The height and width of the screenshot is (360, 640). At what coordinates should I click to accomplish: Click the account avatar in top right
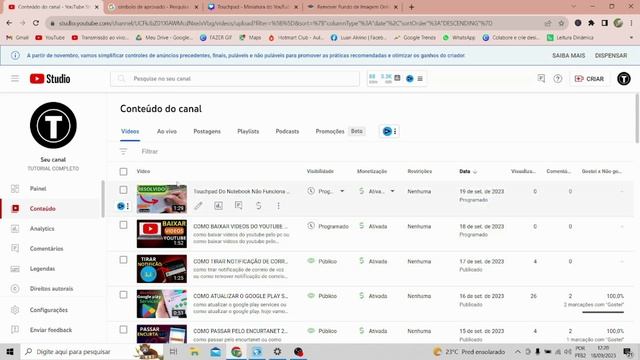[x=624, y=78]
